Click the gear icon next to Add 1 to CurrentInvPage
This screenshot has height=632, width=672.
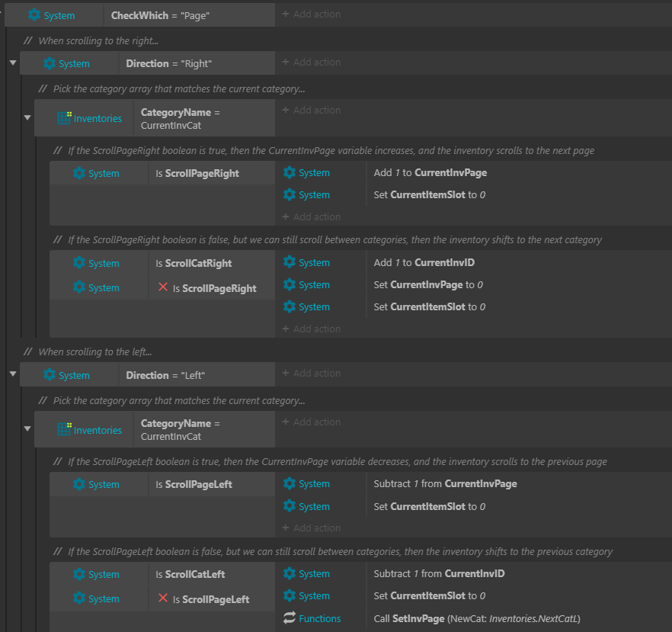coord(290,173)
